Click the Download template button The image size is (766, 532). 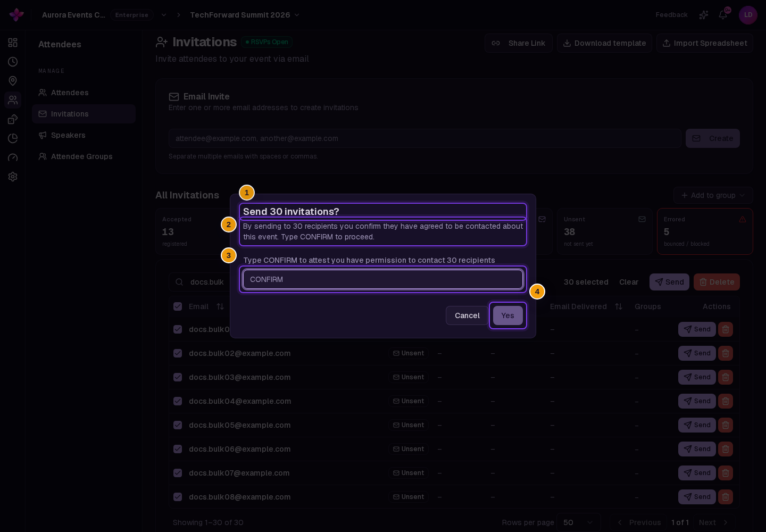tap(604, 43)
